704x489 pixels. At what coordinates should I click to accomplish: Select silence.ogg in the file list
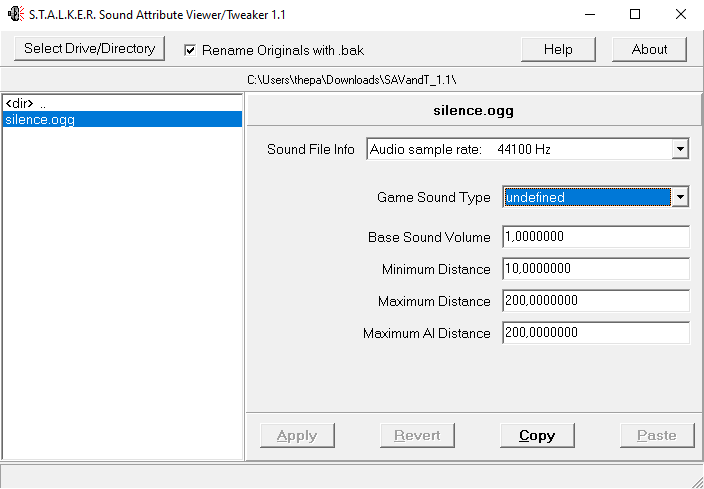[122, 119]
